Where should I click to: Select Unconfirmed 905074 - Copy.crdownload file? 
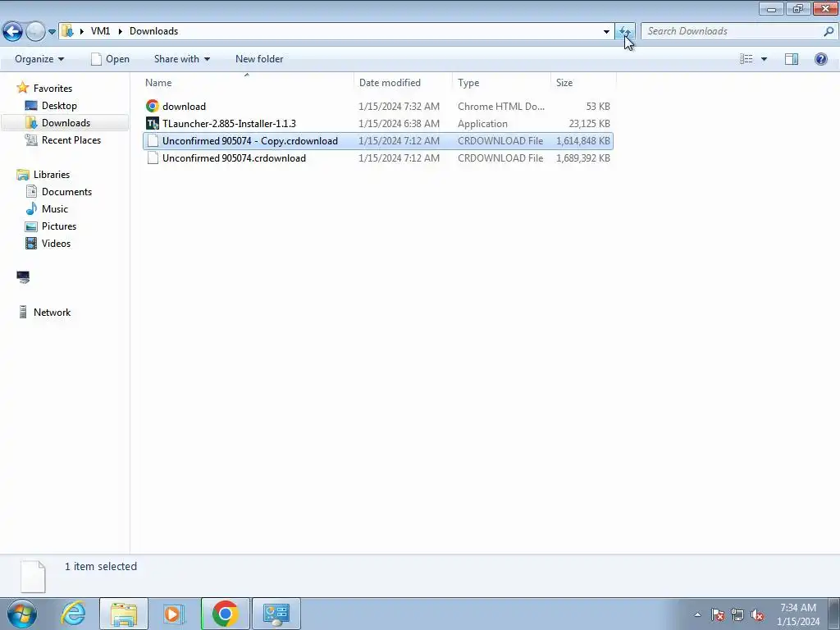[377, 141]
